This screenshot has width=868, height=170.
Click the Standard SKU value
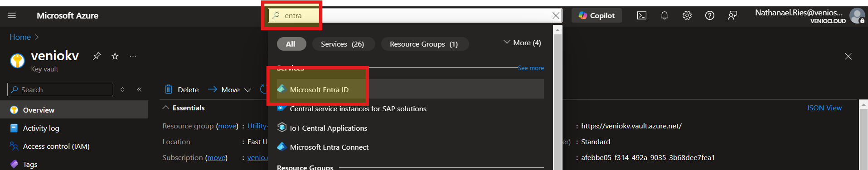tap(596, 142)
